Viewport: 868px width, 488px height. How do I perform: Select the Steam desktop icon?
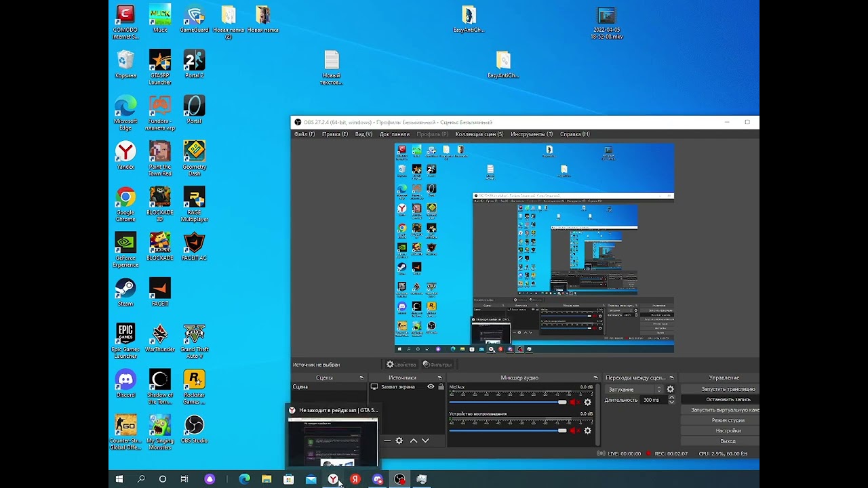[125, 292]
